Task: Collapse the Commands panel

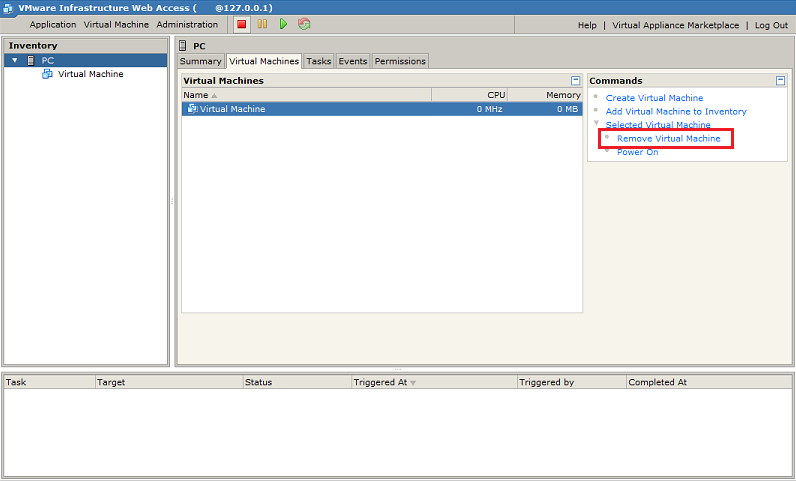Action: click(780, 81)
